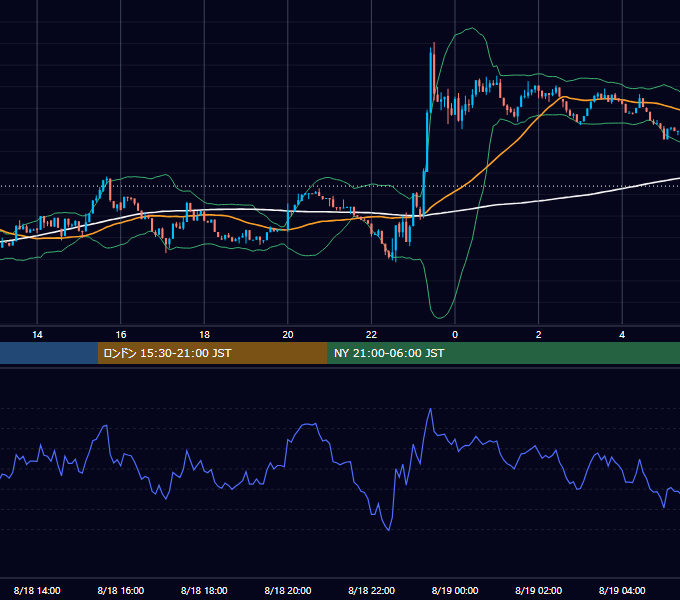Click the '8/19 02:00' date label
The height and width of the screenshot is (600, 680).
(x=538, y=590)
